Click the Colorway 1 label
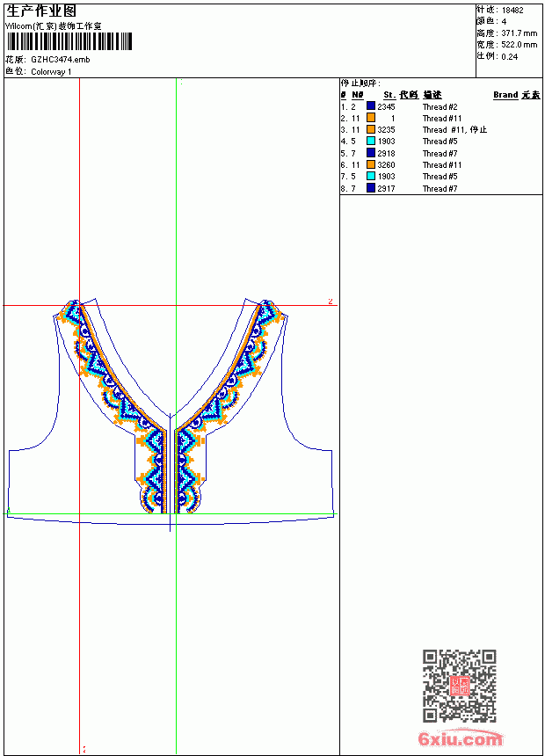545x756 pixels. (x=51, y=72)
